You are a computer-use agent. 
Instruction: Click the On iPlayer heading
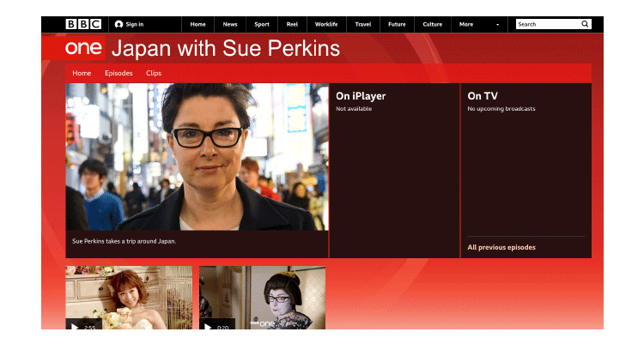361,96
